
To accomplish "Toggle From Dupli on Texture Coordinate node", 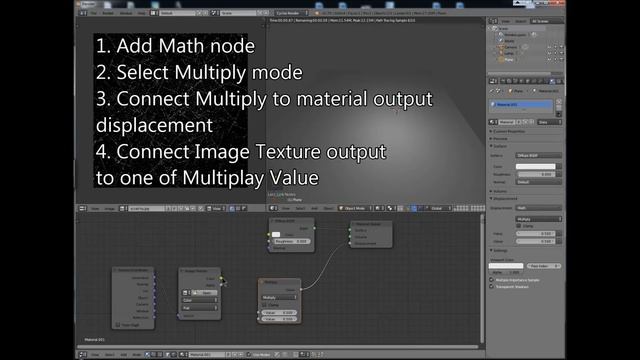I will pyautogui.click(x=118, y=325).
